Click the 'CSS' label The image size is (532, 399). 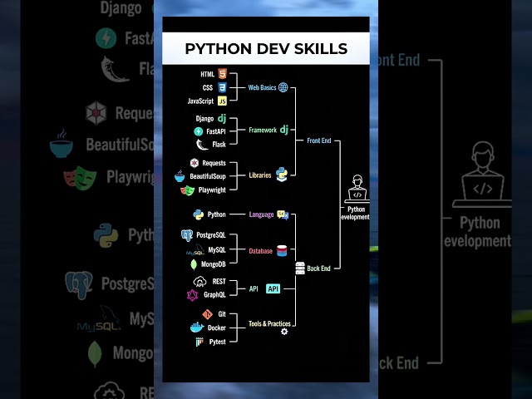coord(207,88)
